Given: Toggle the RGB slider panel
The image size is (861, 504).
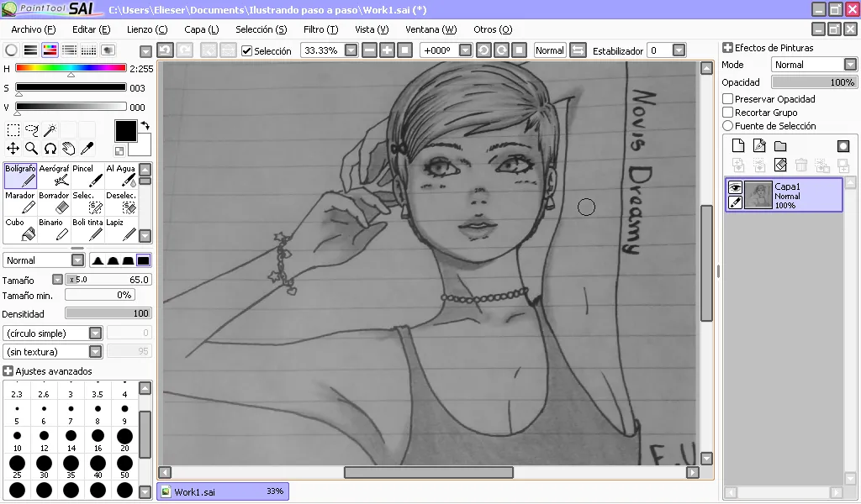Looking at the screenshot, I should pyautogui.click(x=31, y=50).
